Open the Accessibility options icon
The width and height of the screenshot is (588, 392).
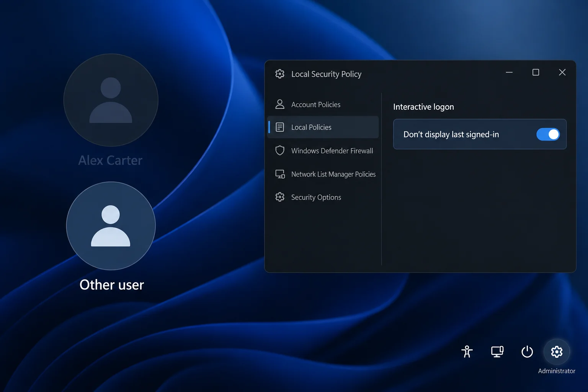tap(467, 351)
